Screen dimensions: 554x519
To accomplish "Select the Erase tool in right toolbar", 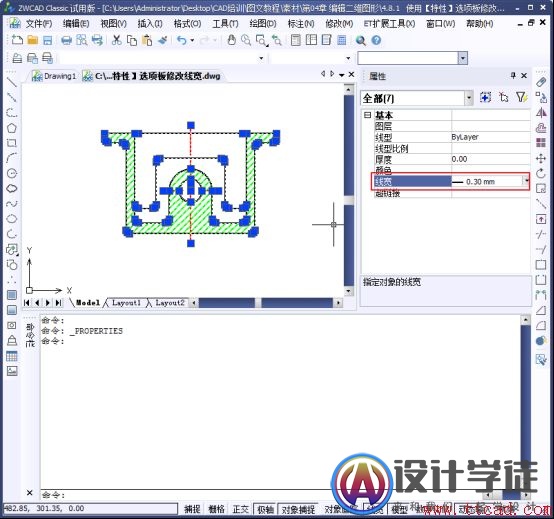I will point(541,82).
